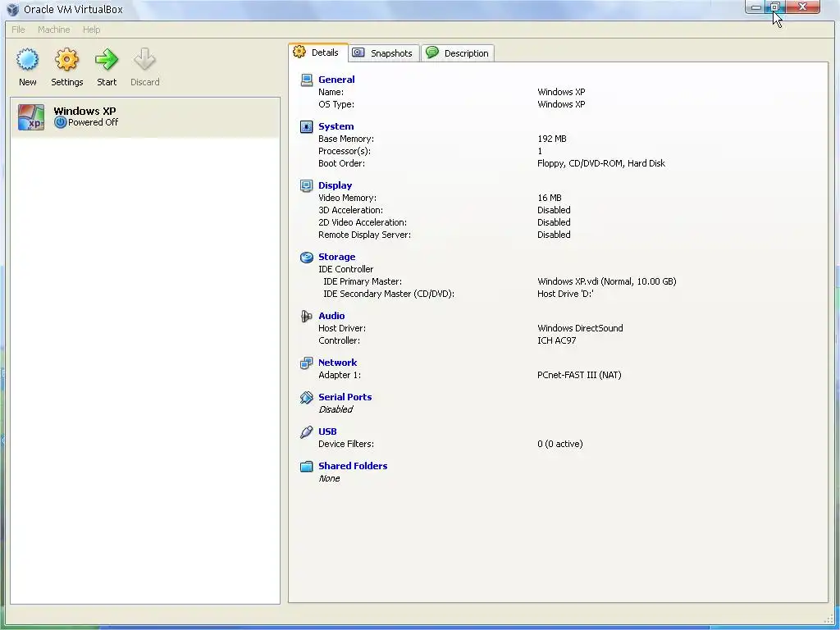Click the window maximize button
The image size is (840, 630).
(774, 7)
